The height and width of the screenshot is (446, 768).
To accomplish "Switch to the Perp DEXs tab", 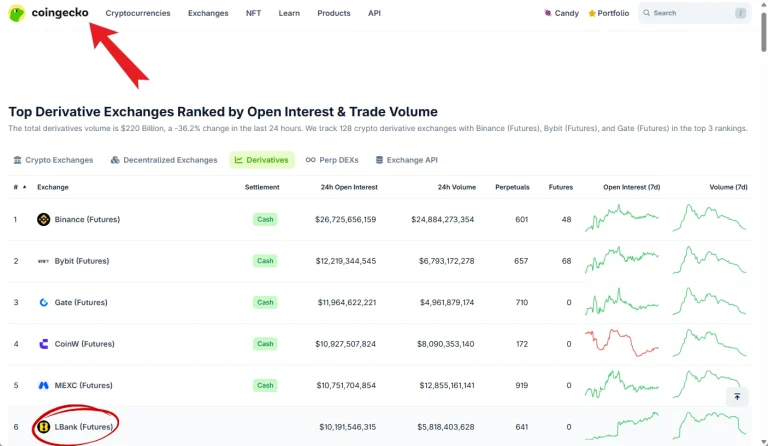I will [332, 160].
